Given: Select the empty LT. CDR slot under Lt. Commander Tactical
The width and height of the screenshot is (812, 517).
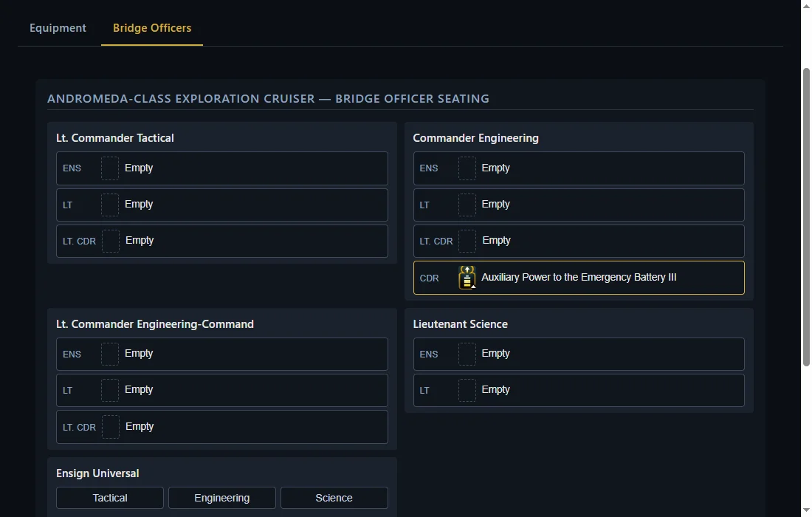Looking at the screenshot, I should coord(221,241).
